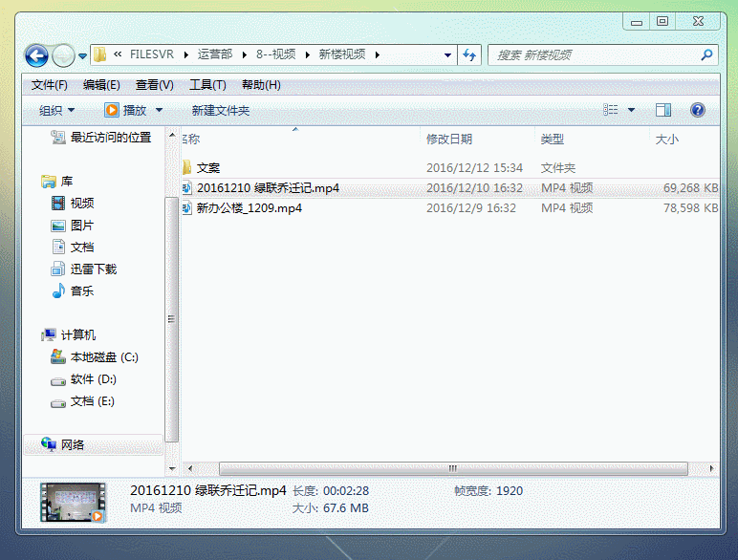Click 新楼视频 in the address path
Image resolution: width=738 pixels, height=560 pixels.
pyautogui.click(x=341, y=54)
